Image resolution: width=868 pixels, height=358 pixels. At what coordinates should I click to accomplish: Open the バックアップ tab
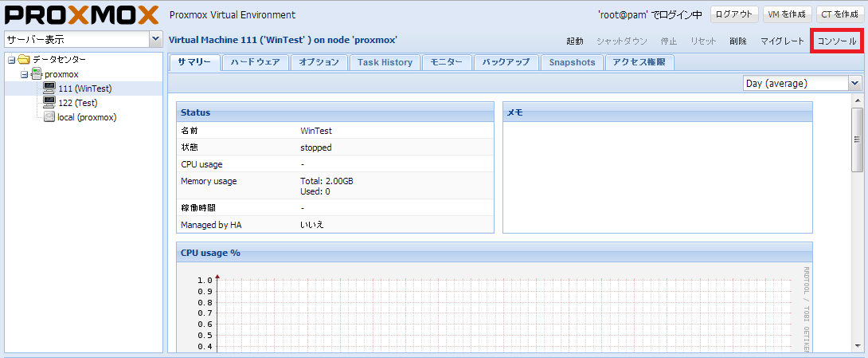tap(506, 63)
